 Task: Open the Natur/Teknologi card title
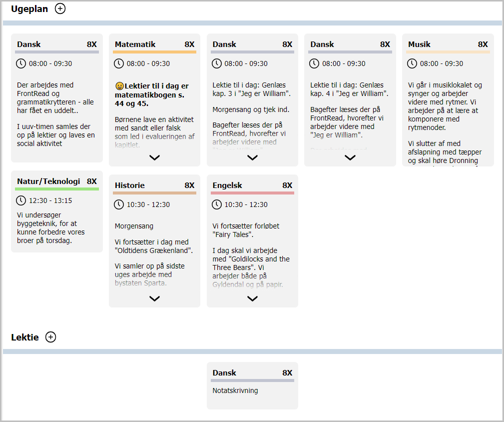(x=48, y=181)
